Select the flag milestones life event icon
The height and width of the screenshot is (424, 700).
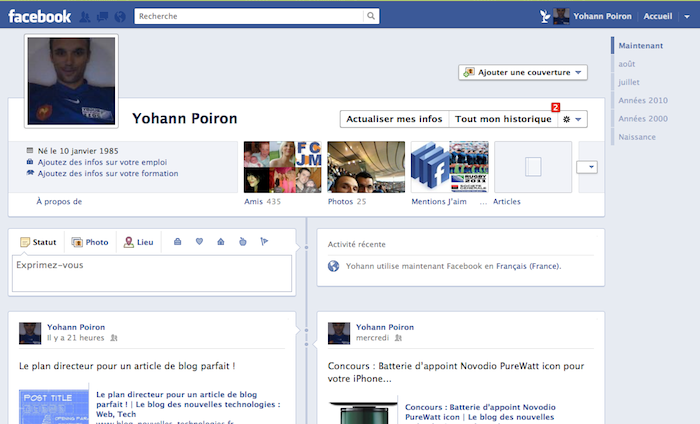pyautogui.click(x=264, y=242)
